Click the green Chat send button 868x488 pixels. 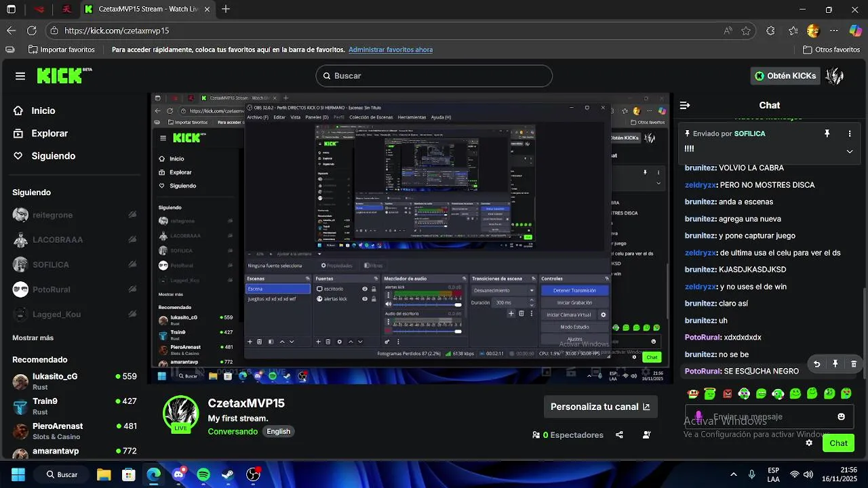click(838, 443)
